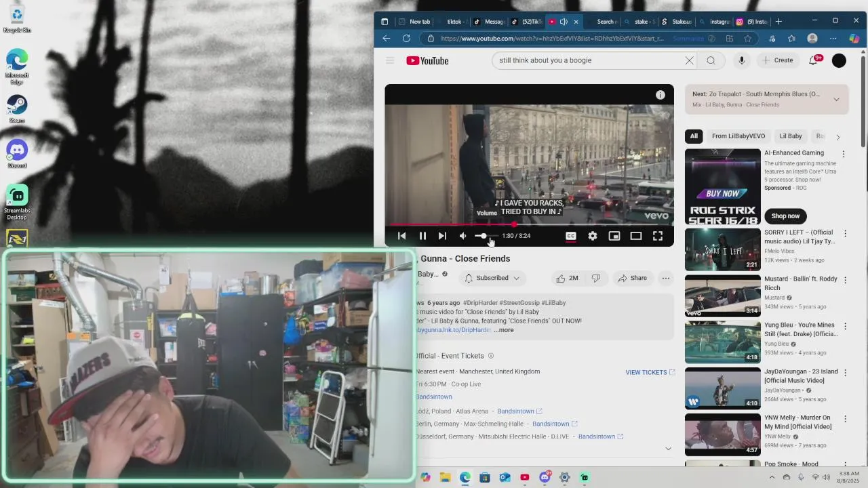Open Microsoft Store from taskbar
Viewport: 868px width, 488px height.
coord(485,477)
